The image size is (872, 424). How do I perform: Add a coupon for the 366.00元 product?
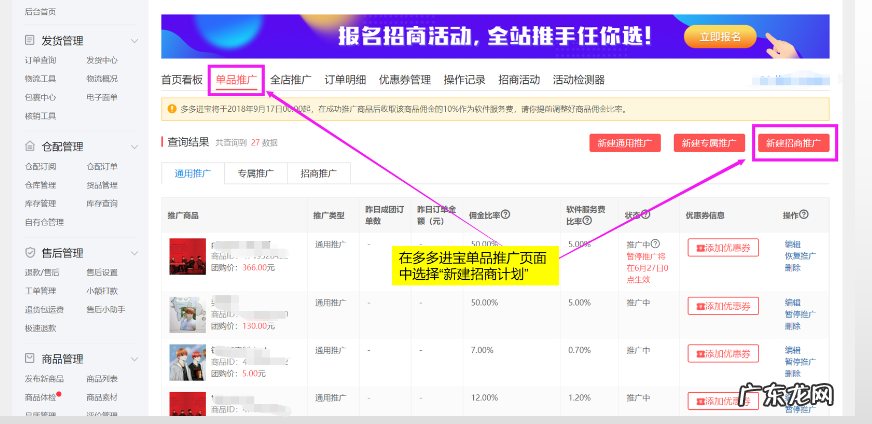[x=723, y=248]
